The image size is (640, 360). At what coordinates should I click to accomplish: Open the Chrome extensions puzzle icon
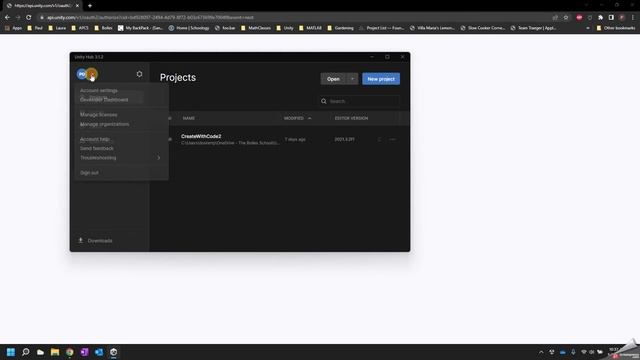600,18
